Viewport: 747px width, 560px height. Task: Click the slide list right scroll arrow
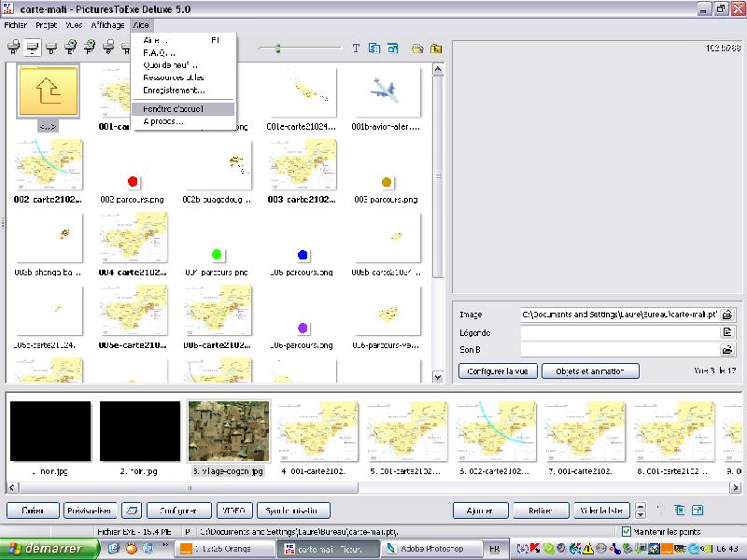[x=735, y=487]
